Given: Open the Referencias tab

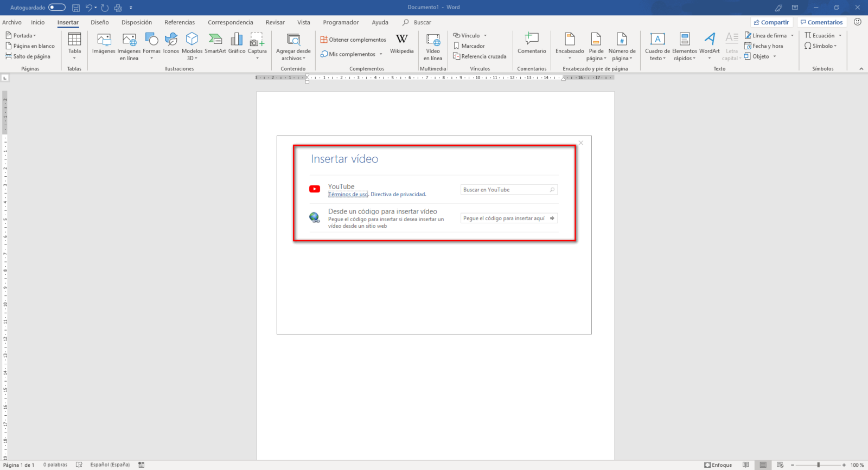Looking at the screenshot, I should click(180, 22).
